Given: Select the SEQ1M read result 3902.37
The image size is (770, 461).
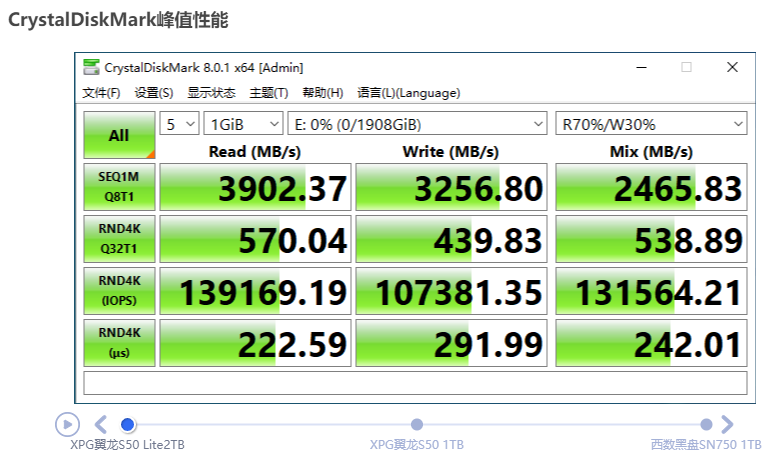Looking at the screenshot, I should tap(255, 187).
